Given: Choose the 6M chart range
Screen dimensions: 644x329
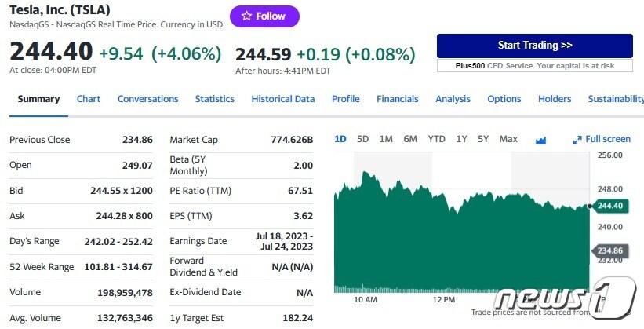Looking at the screenshot, I should [x=410, y=139].
